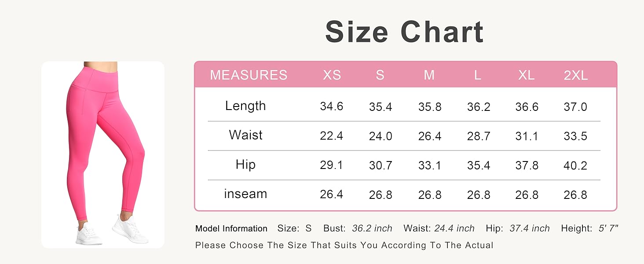Image resolution: width=644 pixels, height=264 pixels.
Task: Click the pink leggings product image
Action: click(103, 154)
